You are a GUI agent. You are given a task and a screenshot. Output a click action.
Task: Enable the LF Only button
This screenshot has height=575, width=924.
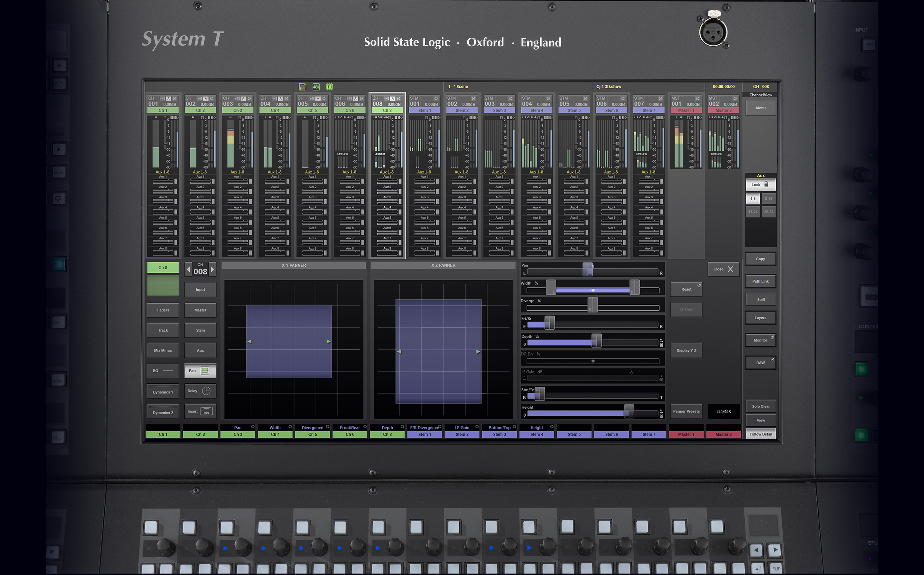686,309
